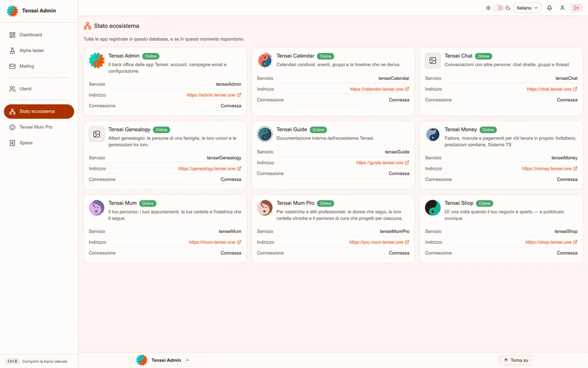The image size is (588, 368).
Task: Click the tenseiGenealogy service value
Action: (224, 158)
